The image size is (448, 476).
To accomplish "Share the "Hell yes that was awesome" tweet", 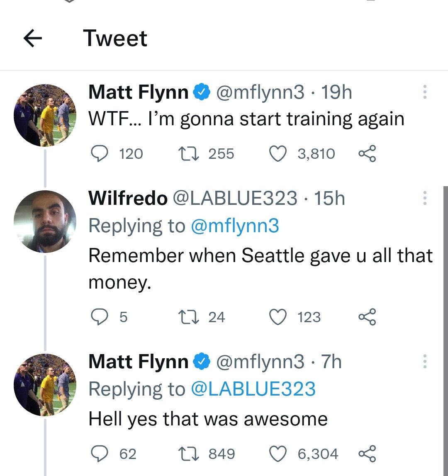I will [367, 454].
